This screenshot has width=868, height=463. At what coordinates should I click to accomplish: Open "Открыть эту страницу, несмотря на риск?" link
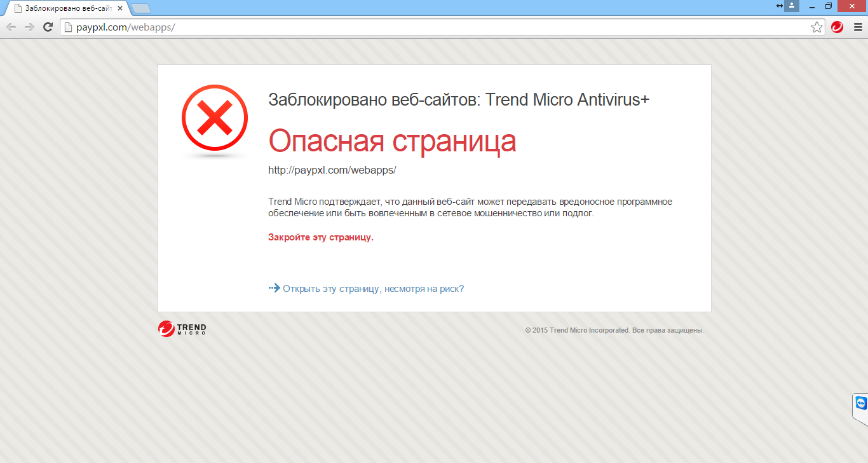click(372, 288)
